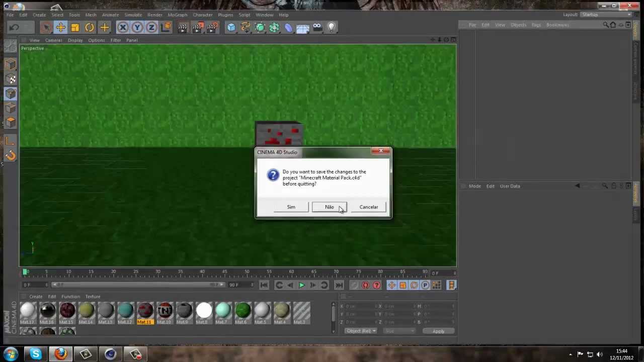Select TNT material Mat.10

(165, 313)
